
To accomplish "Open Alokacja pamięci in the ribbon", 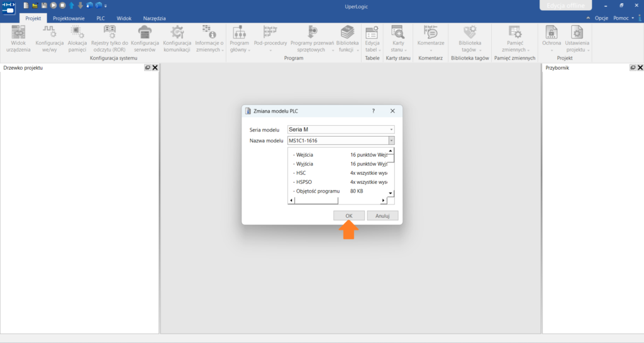I will [x=77, y=39].
